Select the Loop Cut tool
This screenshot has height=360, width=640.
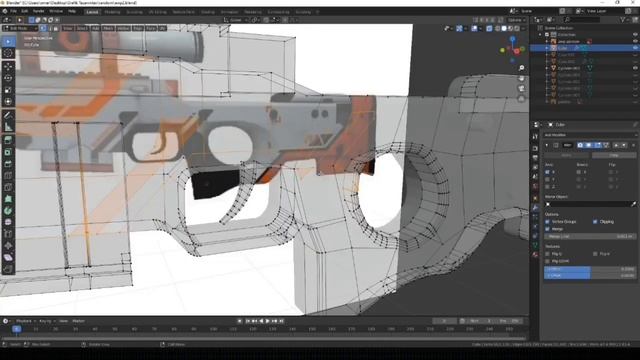point(8,176)
